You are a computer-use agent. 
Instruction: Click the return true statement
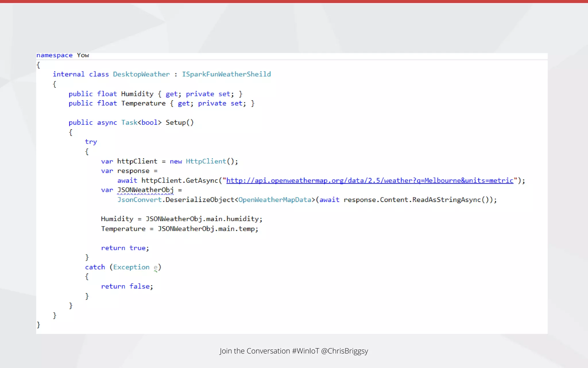tap(125, 248)
